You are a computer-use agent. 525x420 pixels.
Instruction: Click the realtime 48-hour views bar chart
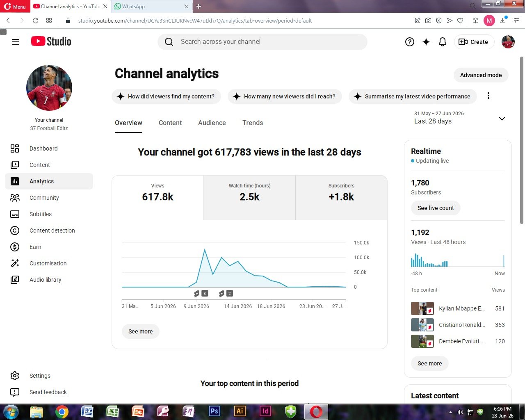[458, 260]
